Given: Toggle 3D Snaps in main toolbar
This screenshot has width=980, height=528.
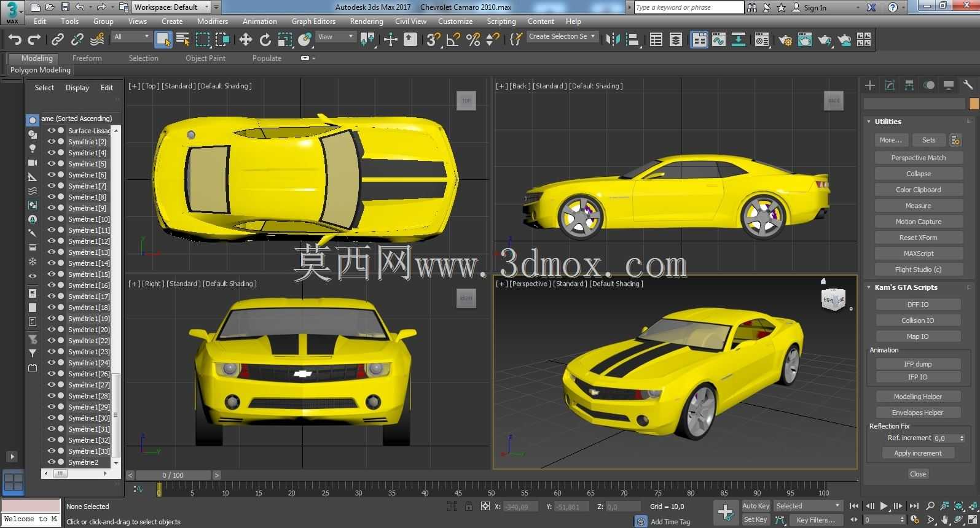Looking at the screenshot, I should click(x=433, y=40).
